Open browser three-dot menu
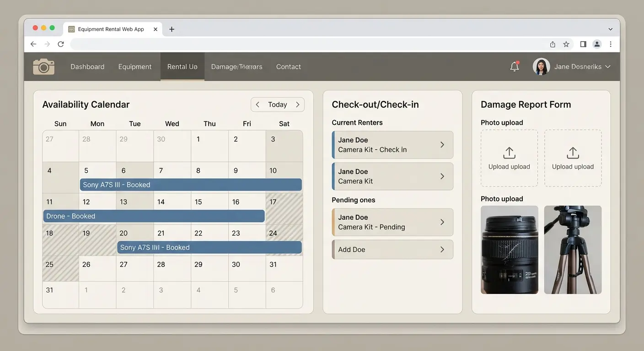The height and width of the screenshot is (351, 644). 611,44
